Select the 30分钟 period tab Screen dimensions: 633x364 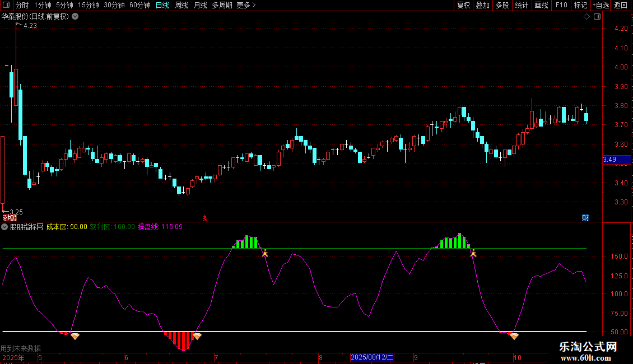coord(114,5)
